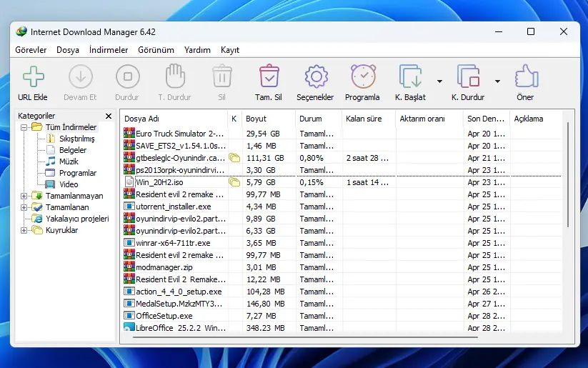588x368 pixels.
Task: Click the Tam. Sil delete-completed icon
Action: coord(269,76)
